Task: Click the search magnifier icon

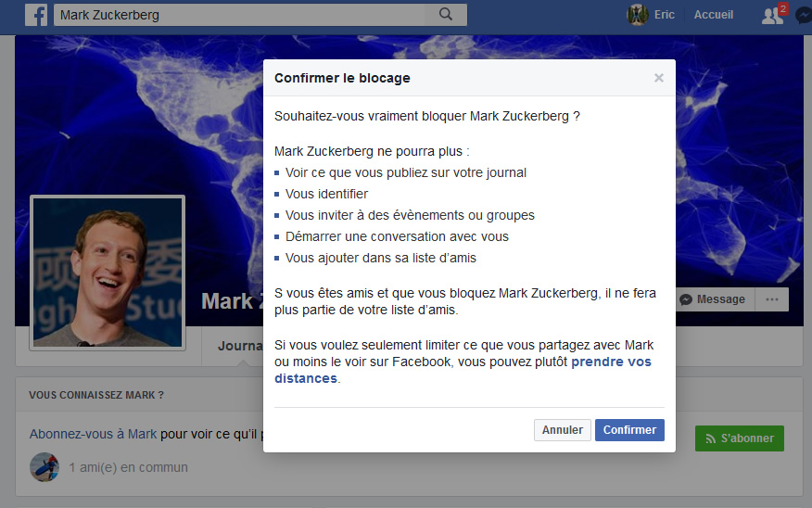Action: [x=445, y=15]
